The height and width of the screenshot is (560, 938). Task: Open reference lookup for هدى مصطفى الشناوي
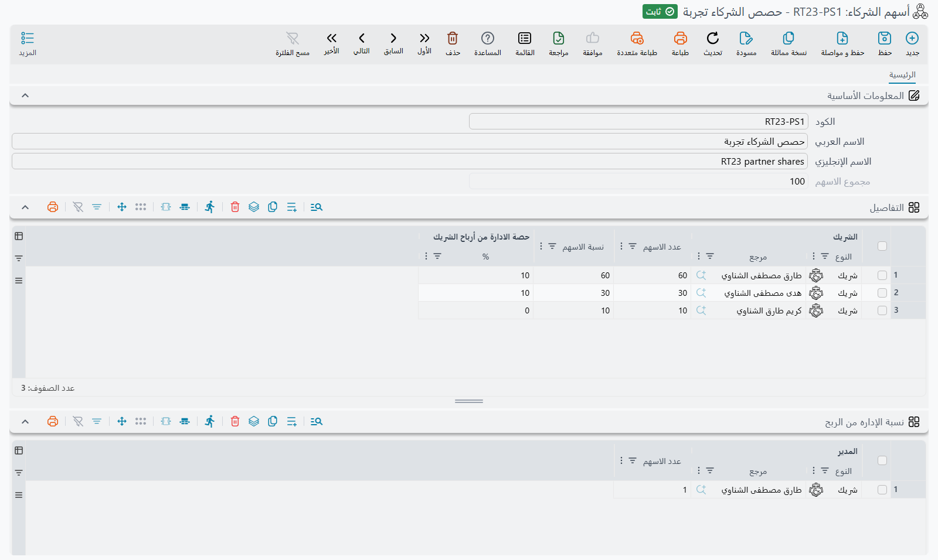(x=701, y=292)
